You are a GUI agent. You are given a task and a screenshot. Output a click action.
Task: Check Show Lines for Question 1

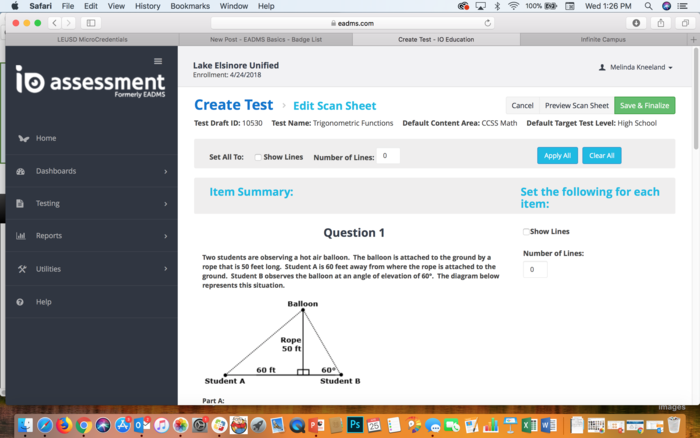[x=527, y=232]
